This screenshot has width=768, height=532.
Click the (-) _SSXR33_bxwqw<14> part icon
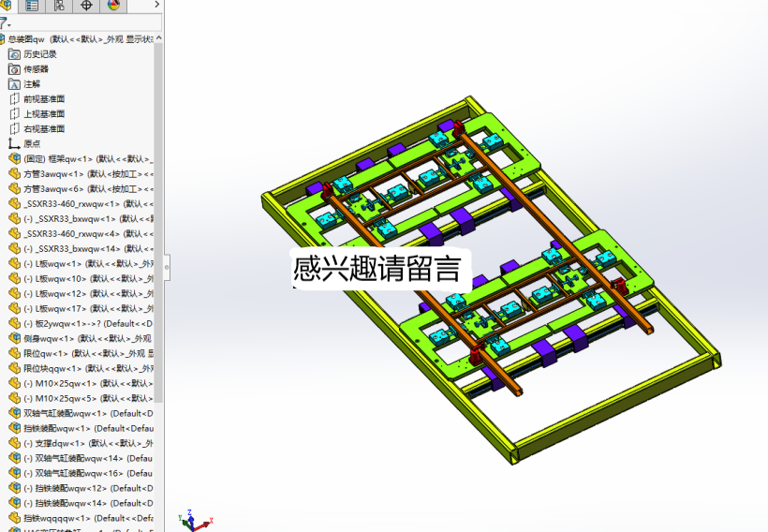pos(14,248)
